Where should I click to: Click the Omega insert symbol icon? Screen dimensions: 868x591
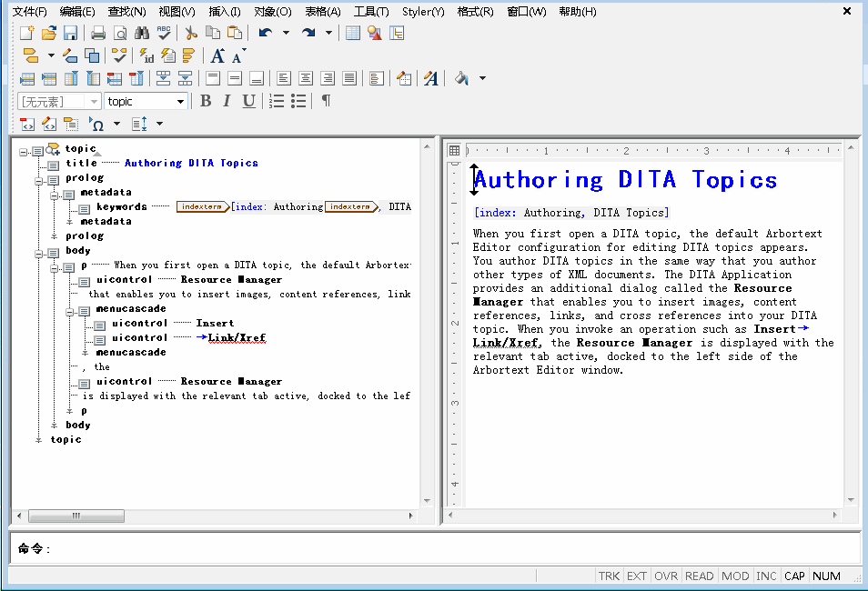click(x=96, y=124)
